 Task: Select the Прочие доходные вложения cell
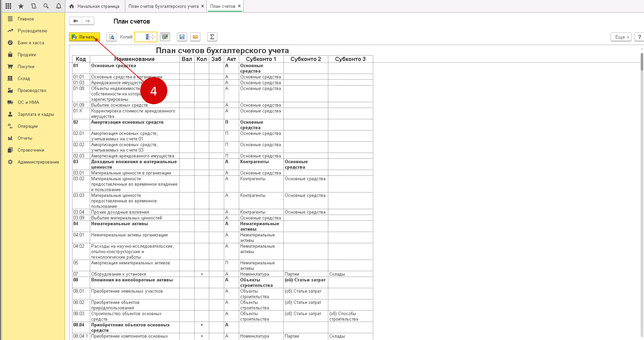tap(134, 212)
